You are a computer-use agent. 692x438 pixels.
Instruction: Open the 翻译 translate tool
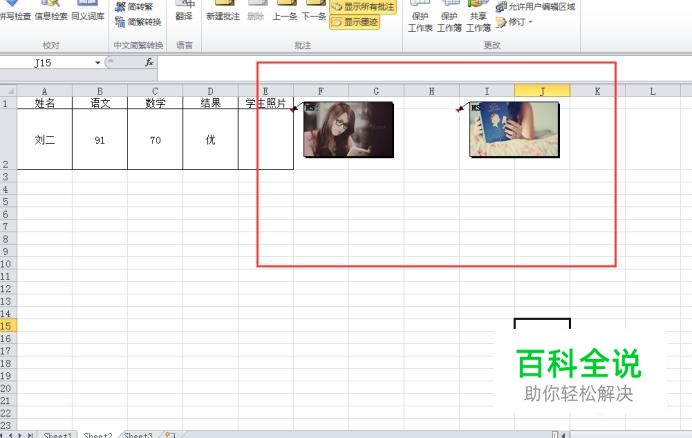click(x=184, y=11)
